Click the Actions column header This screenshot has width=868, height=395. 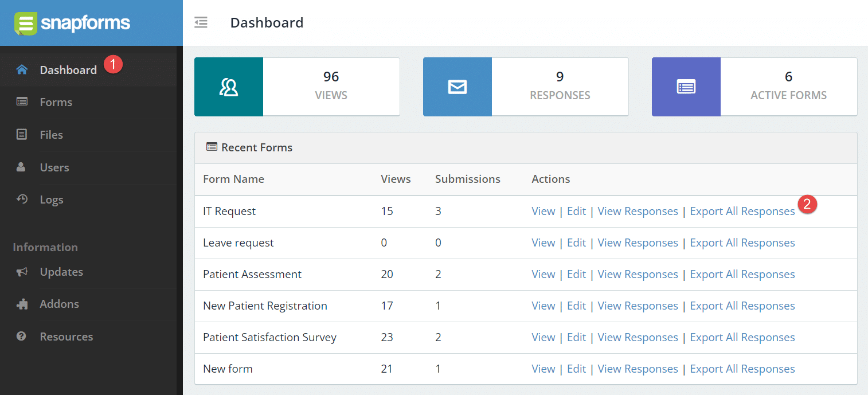click(x=550, y=179)
